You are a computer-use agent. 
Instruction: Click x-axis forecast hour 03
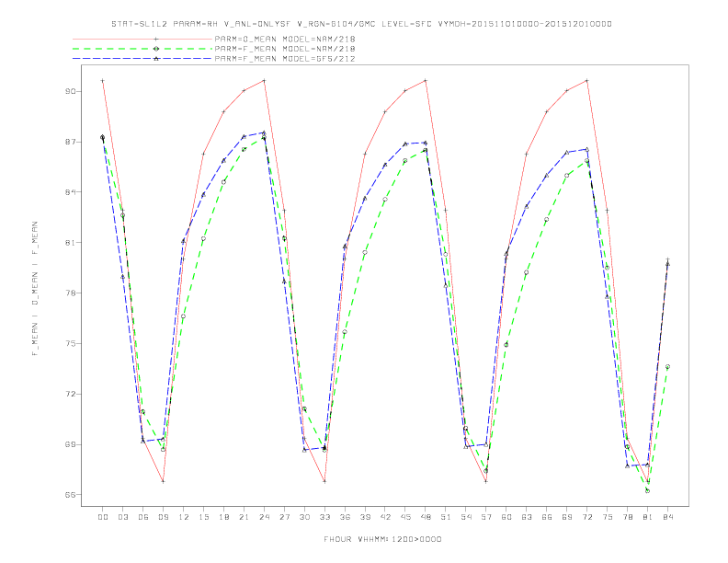123,517
